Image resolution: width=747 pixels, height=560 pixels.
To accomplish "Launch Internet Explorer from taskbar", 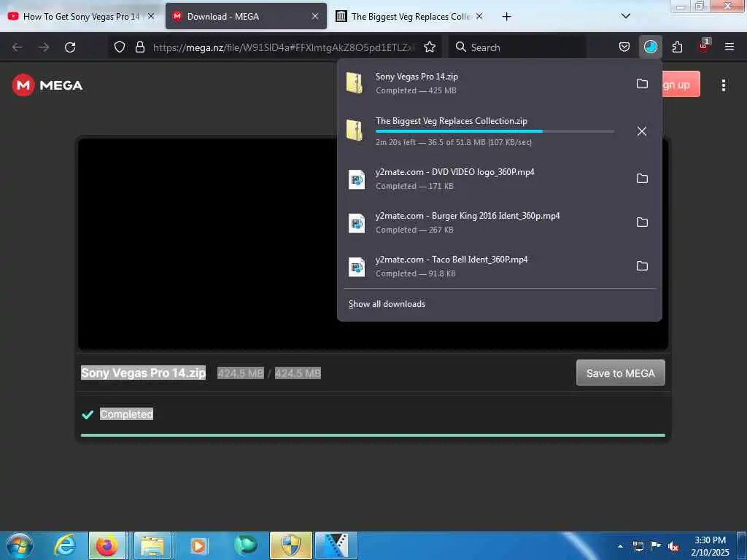I will (x=64, y=545).
